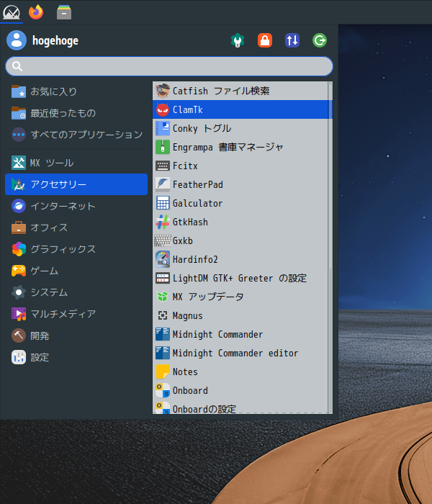Open LightDM GTK+ Greeter の設定 text
The image size is (432, 504).
[240, 278]
